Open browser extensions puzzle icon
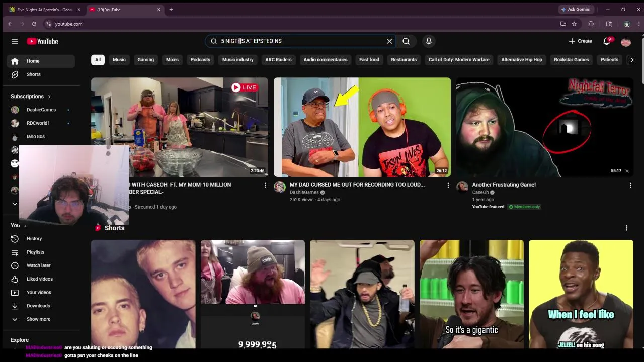 591,24
